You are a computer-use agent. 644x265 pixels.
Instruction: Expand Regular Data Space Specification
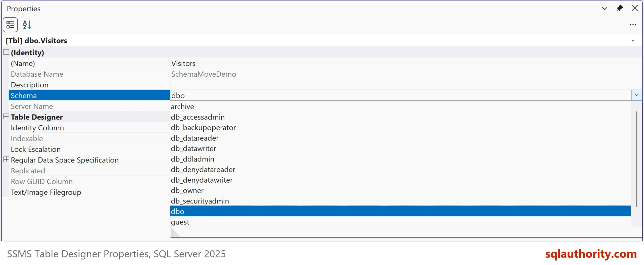pos(6,160)
